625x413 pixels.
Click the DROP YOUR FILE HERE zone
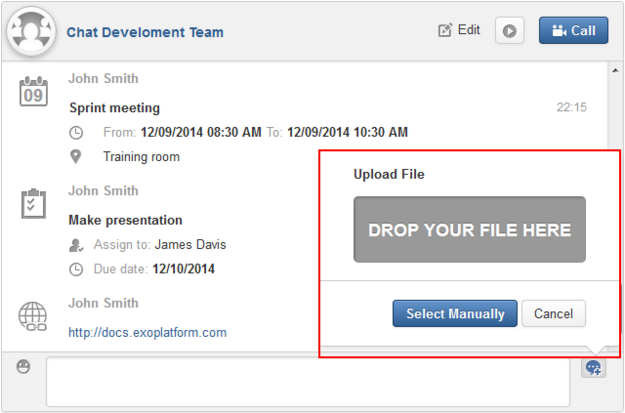470,229
